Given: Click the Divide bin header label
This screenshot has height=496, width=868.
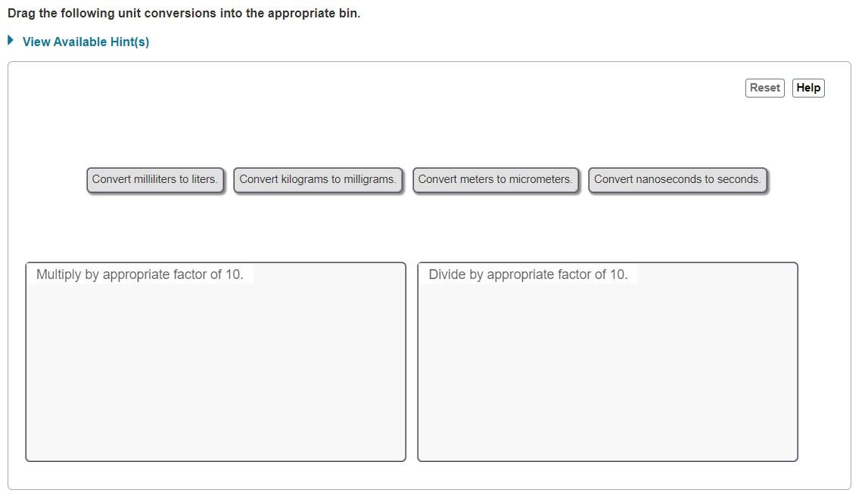Looking at the screenshot, I should point(527,274).
